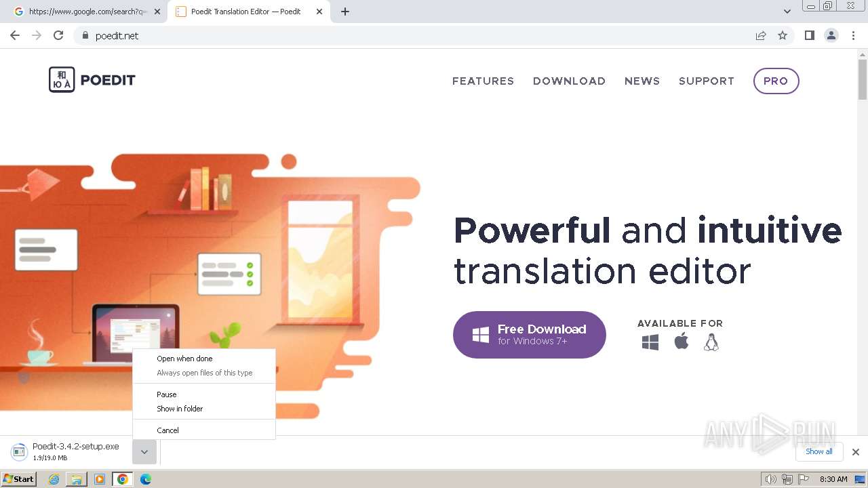Open File Explorer from the taskbar
Image resolution: width=868 pixels, height=488 pixels.
[x=77, y=479]
